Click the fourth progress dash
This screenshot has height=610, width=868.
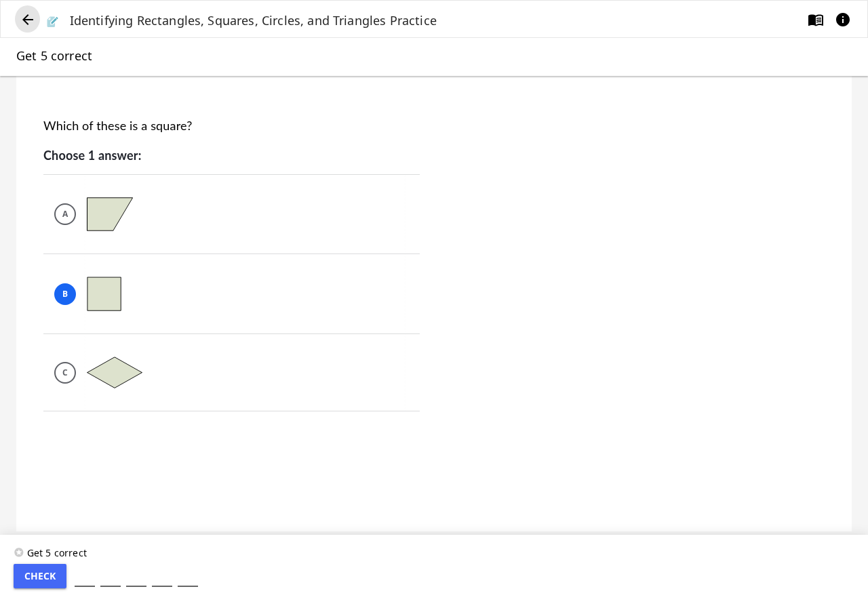click(x=162, y=586)
